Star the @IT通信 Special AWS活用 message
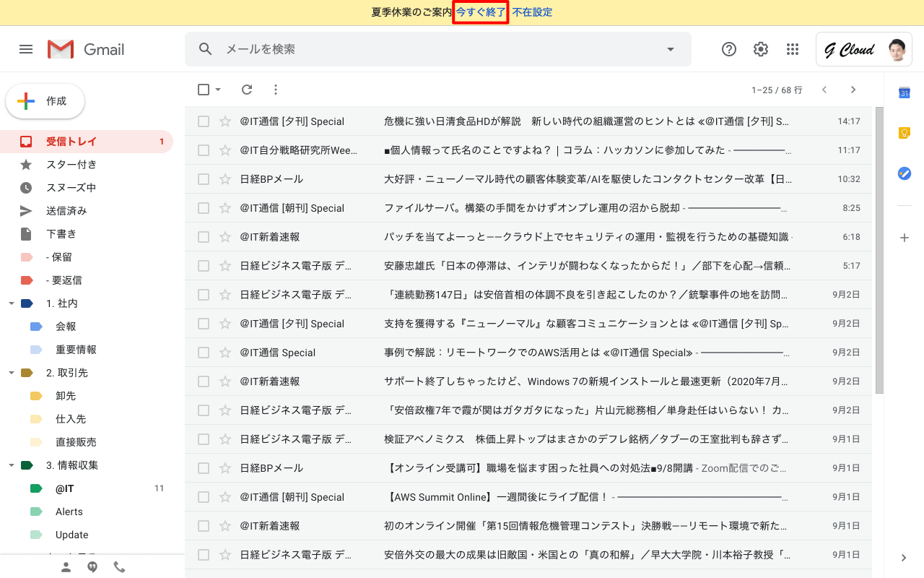The height and width of the screenshot is (578, 924). (225, 353)
